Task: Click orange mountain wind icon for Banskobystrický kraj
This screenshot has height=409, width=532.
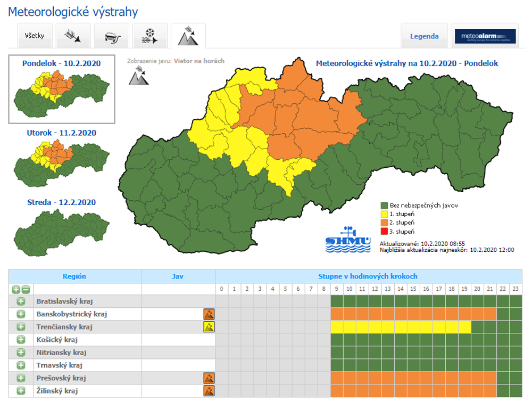Action: (x=209, y=314)
